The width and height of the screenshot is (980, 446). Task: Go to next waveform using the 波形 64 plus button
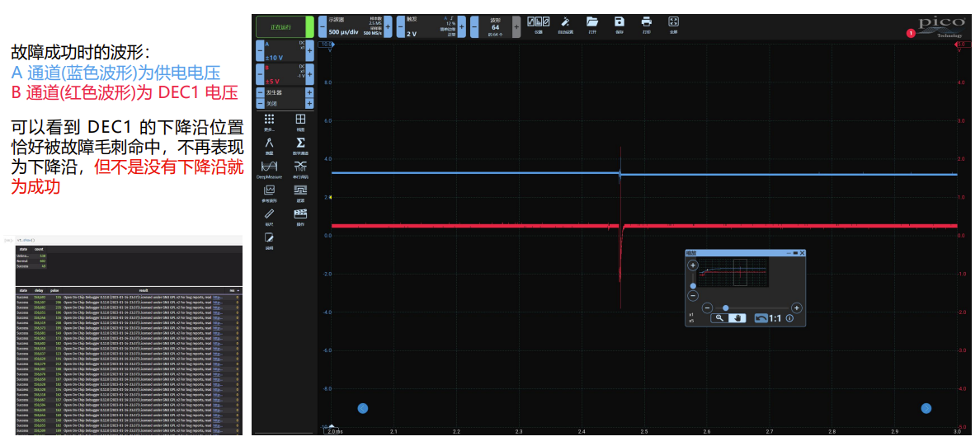[x=516, y=27]
